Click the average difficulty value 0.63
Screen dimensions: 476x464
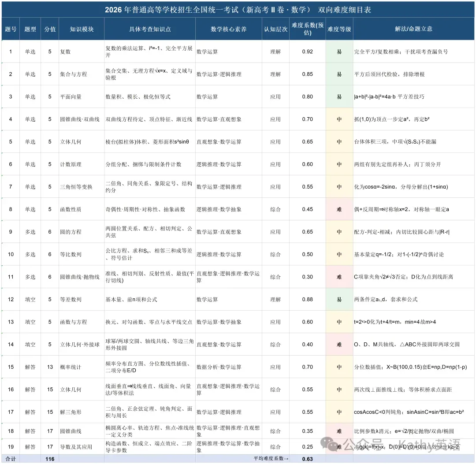pyautogui.click(x=308, y=459)
